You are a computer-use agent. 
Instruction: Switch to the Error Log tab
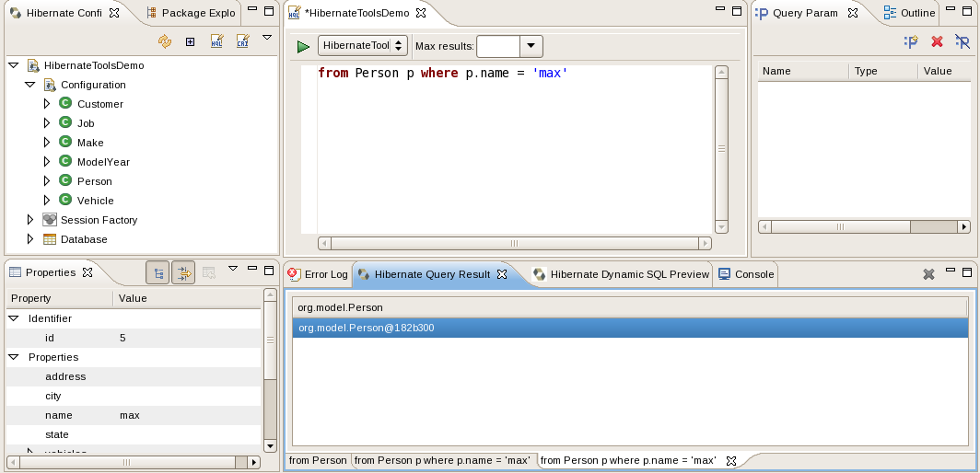click(x=318, y=274)
